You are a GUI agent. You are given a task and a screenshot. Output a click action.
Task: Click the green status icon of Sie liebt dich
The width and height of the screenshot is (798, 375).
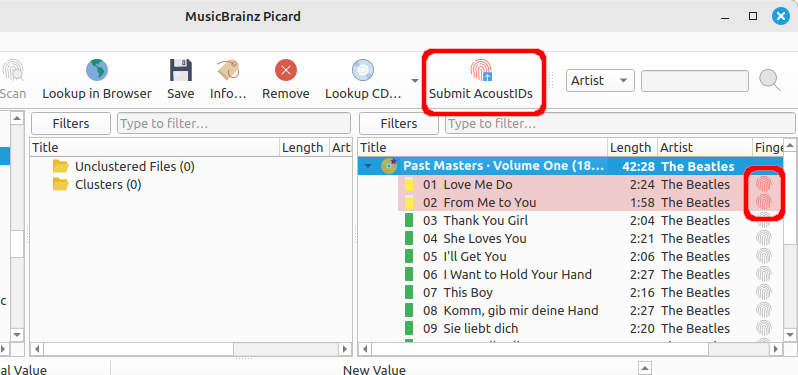pyautogui.click(x=409, y=328)
